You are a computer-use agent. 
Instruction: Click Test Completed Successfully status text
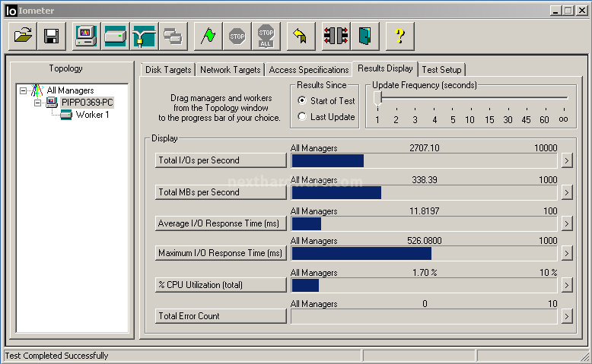point(56,356)
